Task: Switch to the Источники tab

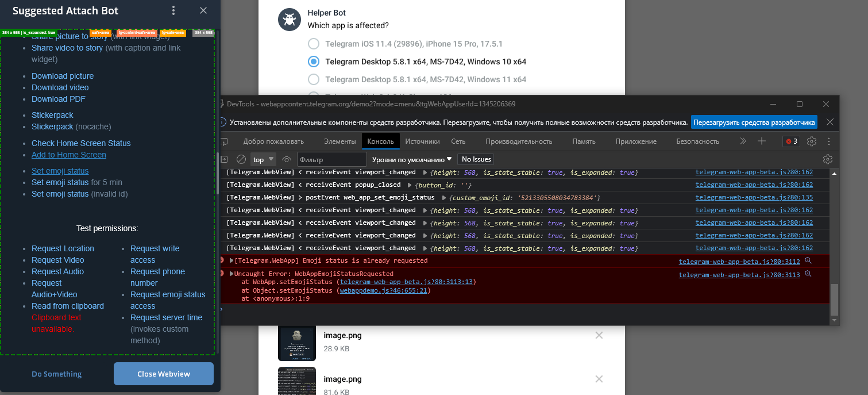Action: click(x=422, y=141)
